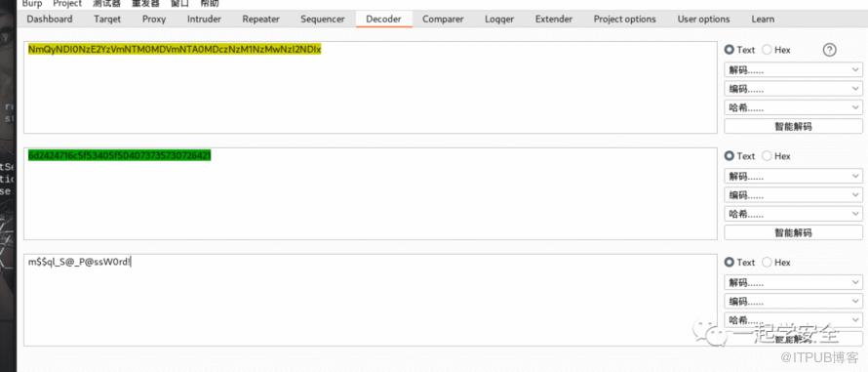Expand the 解码 dropdown in first panel
The width and height of the screenshot is (868, 372).
(793, 70)
